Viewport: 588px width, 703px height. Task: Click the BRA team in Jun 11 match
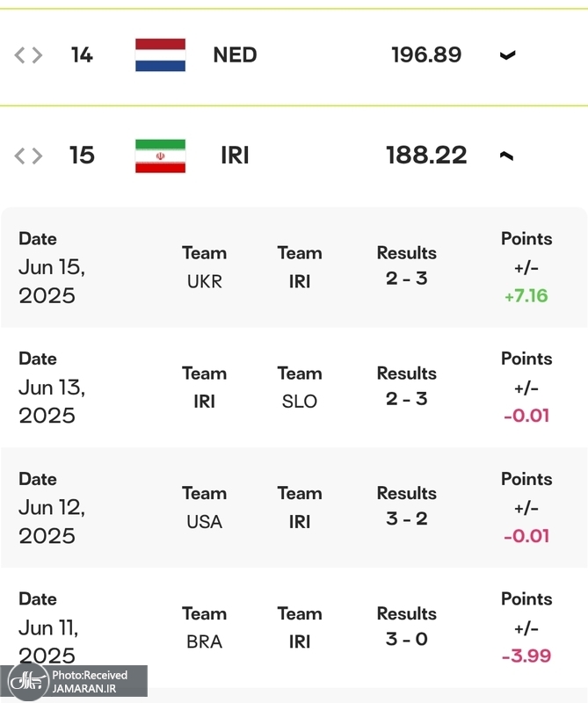[x=204, y=641]
